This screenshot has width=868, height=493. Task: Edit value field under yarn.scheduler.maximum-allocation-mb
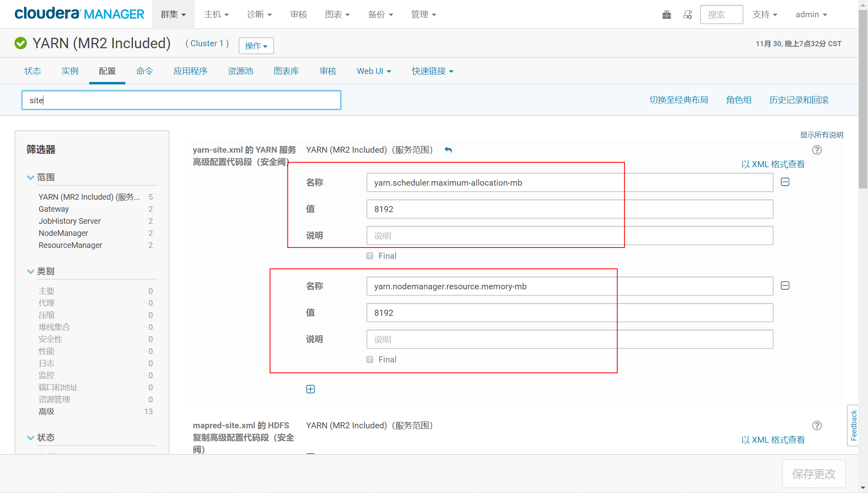pyautogui.click(x=569, y=209)
